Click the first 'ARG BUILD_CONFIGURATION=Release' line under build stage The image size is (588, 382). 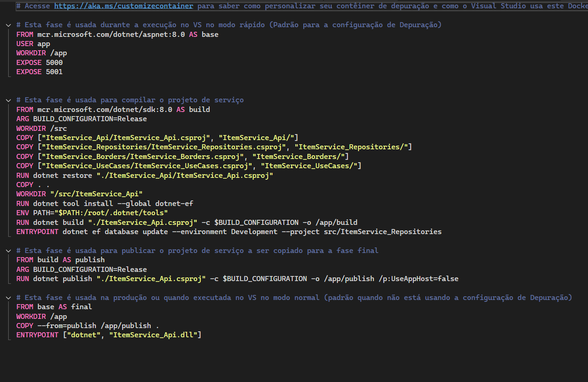point(82,119)
